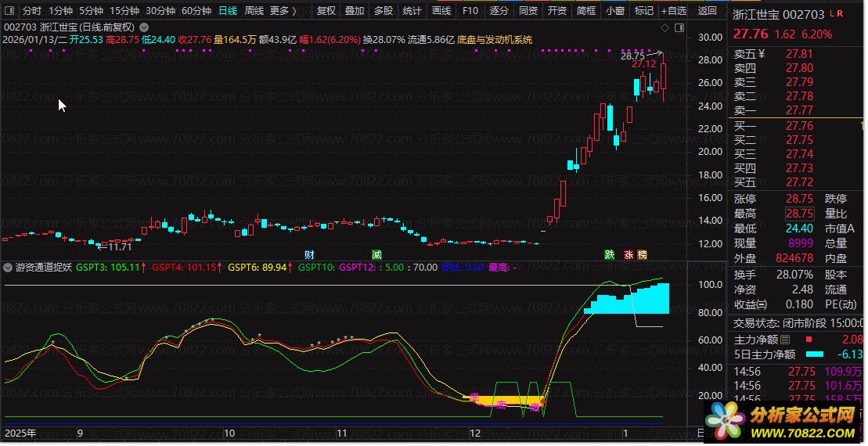The height and width of the screenshot is (446, 868).
Task: Click the 涨 marker icon
Action: [x=628, y=254]
